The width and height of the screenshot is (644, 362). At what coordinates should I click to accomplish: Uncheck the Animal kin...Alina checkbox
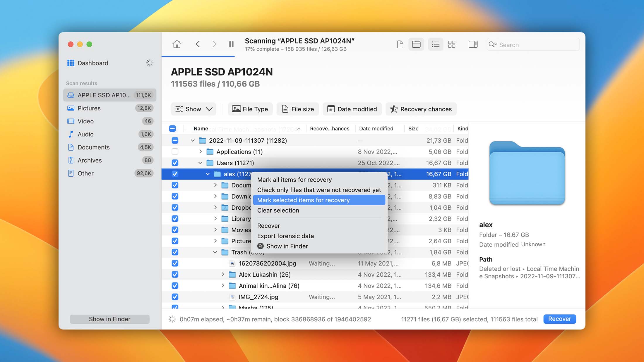[x=175, y=286]
